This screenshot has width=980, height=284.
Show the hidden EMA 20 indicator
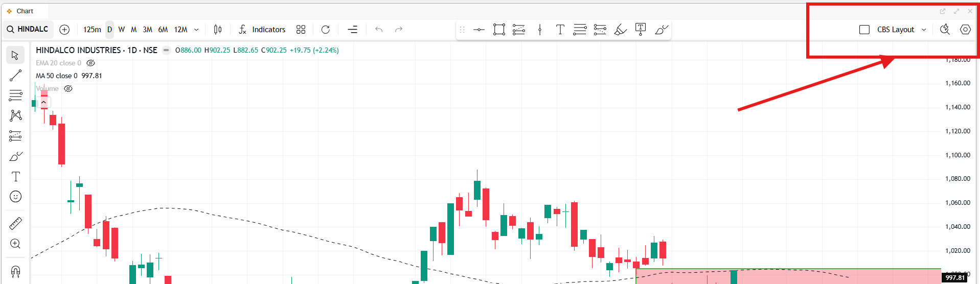tap(90, 63)
